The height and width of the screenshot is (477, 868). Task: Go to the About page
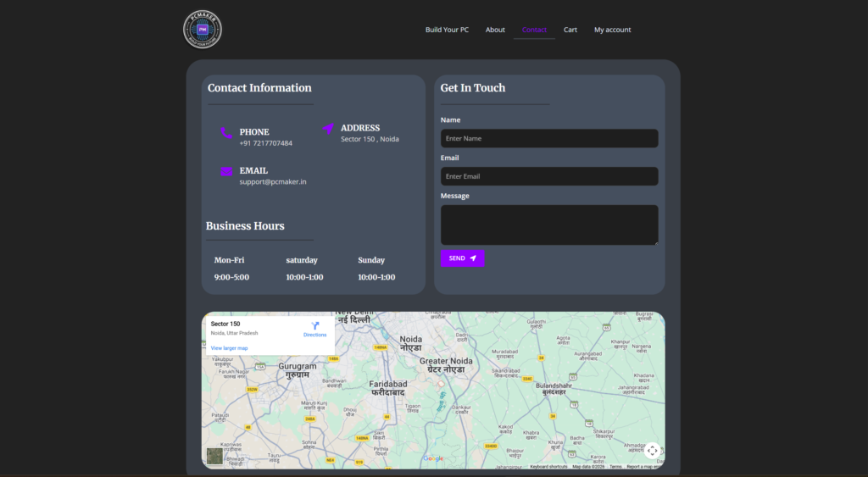[x=495, y=30]
